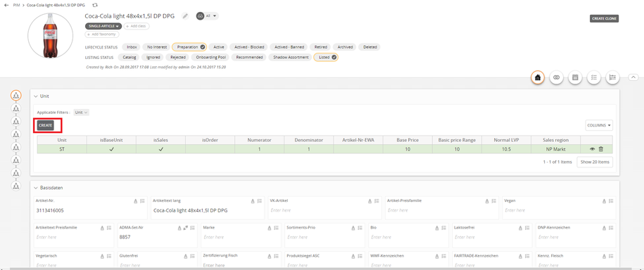Viewport: 644px width, 270px height.
Task: Set listing status to Recommended
Action: tap(249, 58)
